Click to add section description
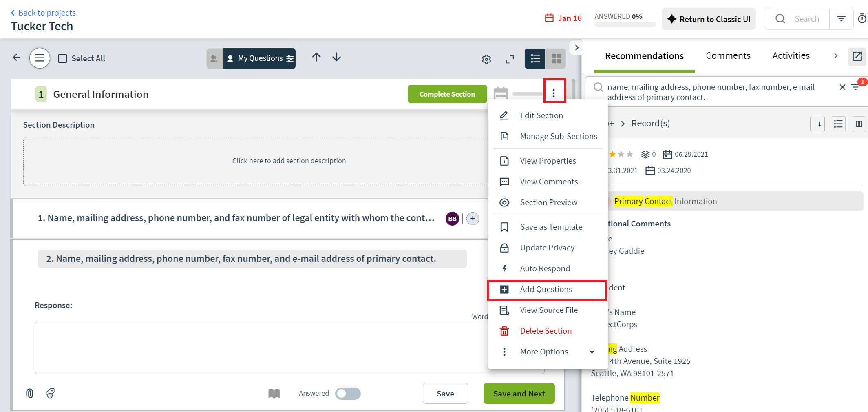The width and height of the screenshot is (868, 412). point(289,161)
